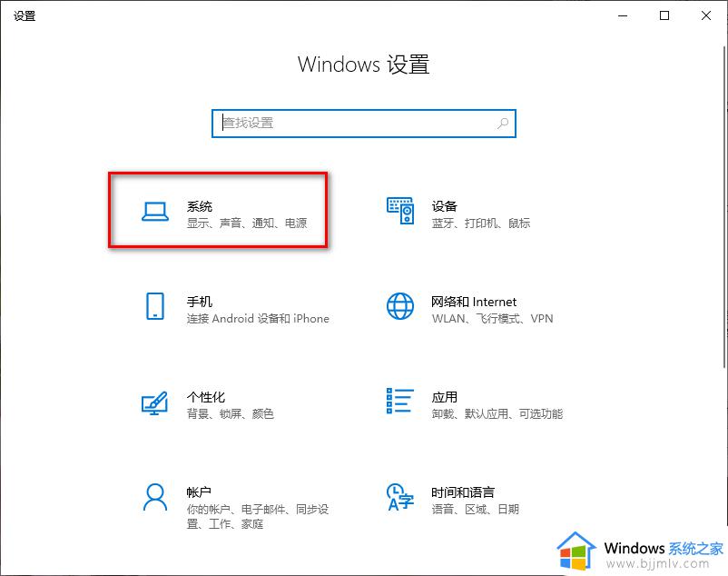The width and height of the screenshot is (728, 576).
Task: Click the 帐户 title text
Action: 199,492
